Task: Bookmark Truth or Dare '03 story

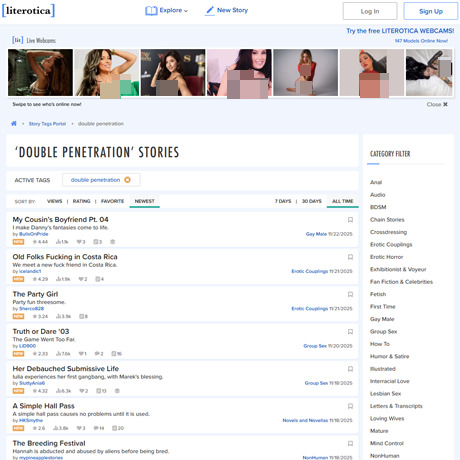Action: (350, 332)
